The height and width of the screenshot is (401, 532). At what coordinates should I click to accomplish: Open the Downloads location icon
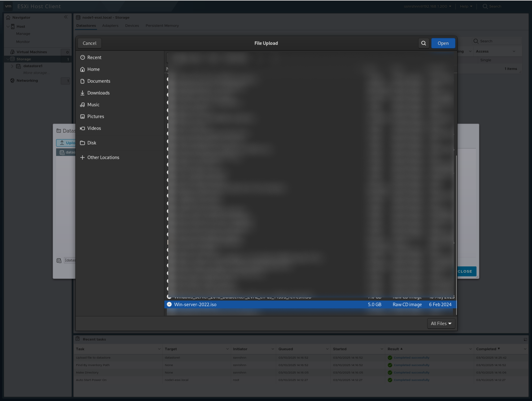click(x=82, y=93)
